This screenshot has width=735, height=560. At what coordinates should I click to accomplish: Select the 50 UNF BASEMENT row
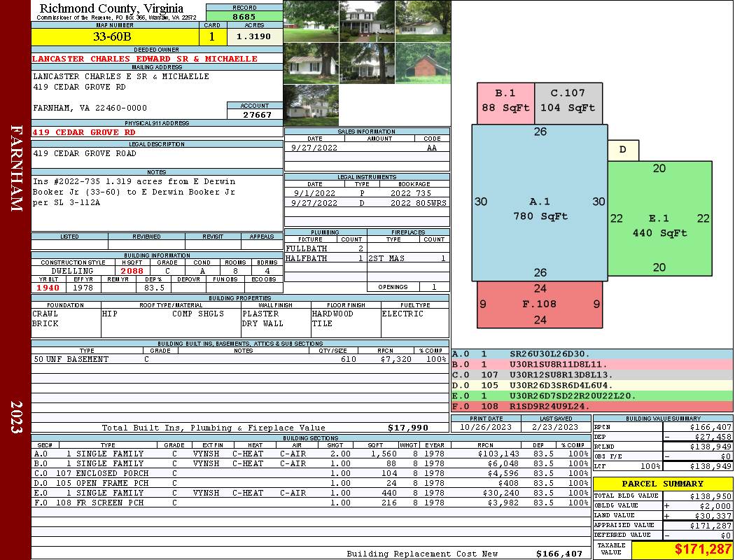click(x=240, y=359)
